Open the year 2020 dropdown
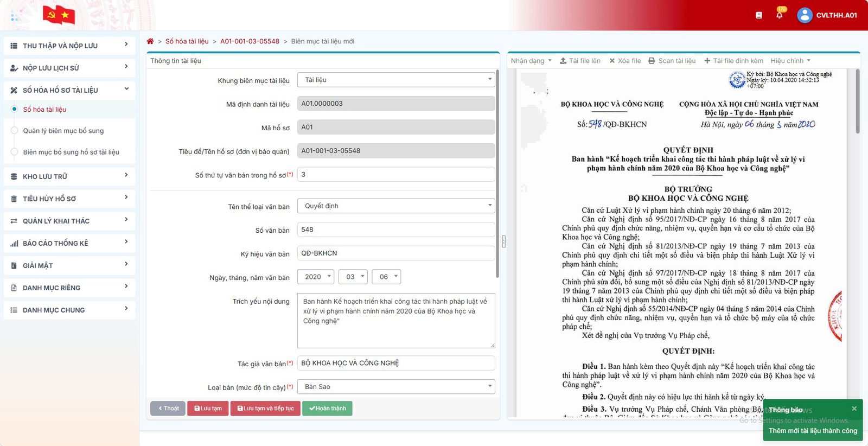Image resolution: width=868 pixels, height=446 pixels. (316, 277)
